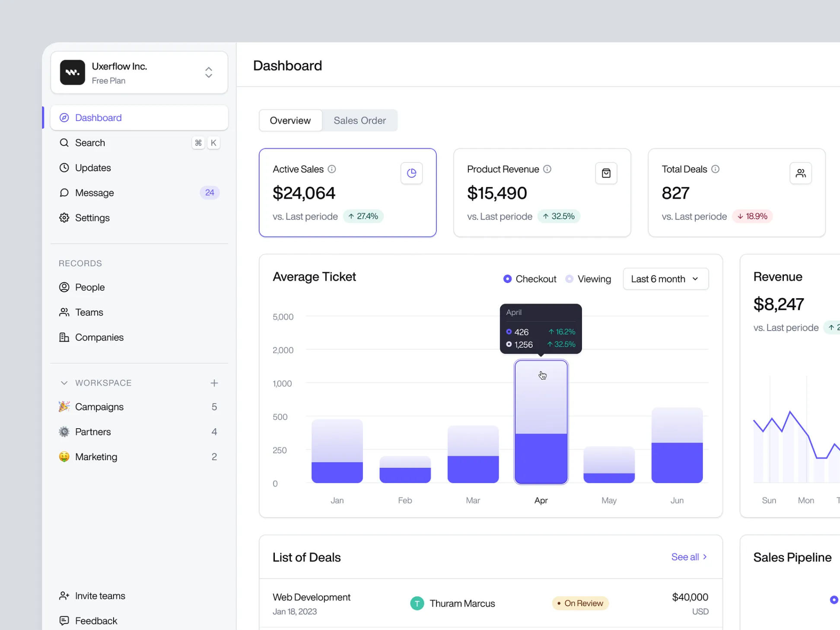Viewport: 840px width, 630px height.
Task: Switch to the Sales Order tab
Action: (x=360, y=120)
